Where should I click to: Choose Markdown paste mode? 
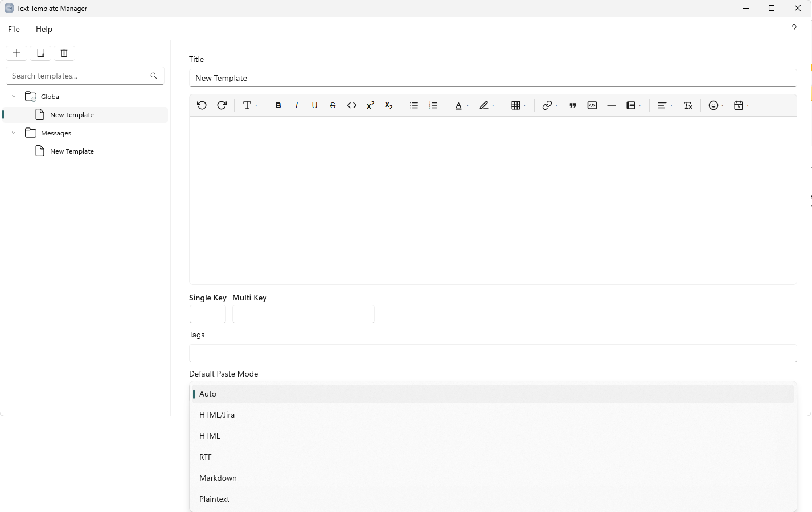point(493,478)
